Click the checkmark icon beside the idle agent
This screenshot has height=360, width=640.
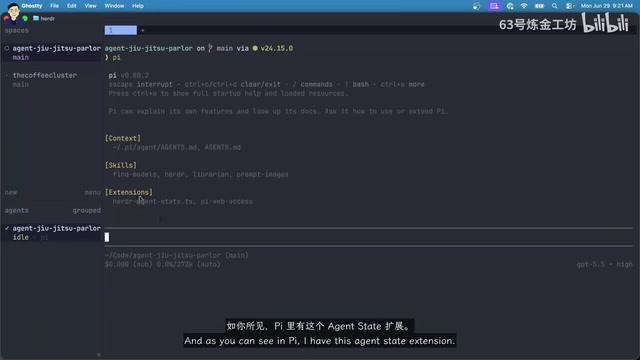[7, 228]
